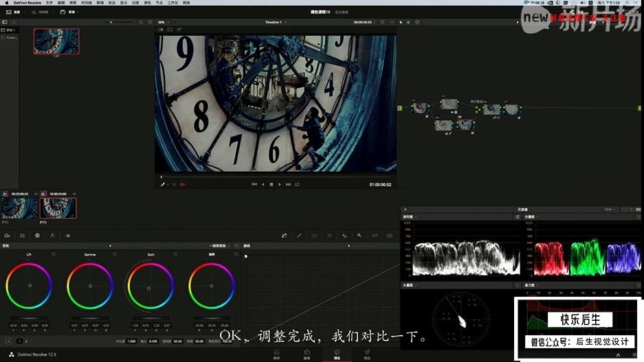Open the viewer timecode dropdown
Screen dimensions: 644x362
click(x=365, y=22)
